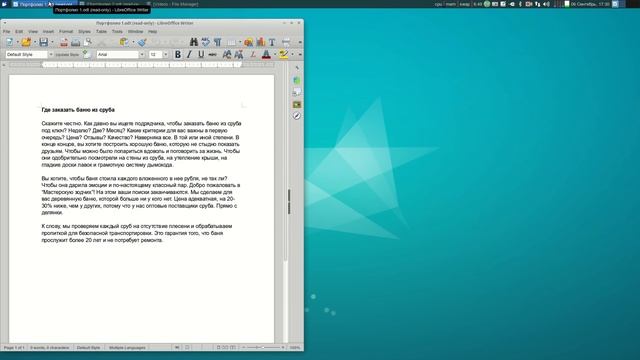640x360 pixels.
Task: Open sidebar Gallery panel icon
Action: tap(297, 104)
